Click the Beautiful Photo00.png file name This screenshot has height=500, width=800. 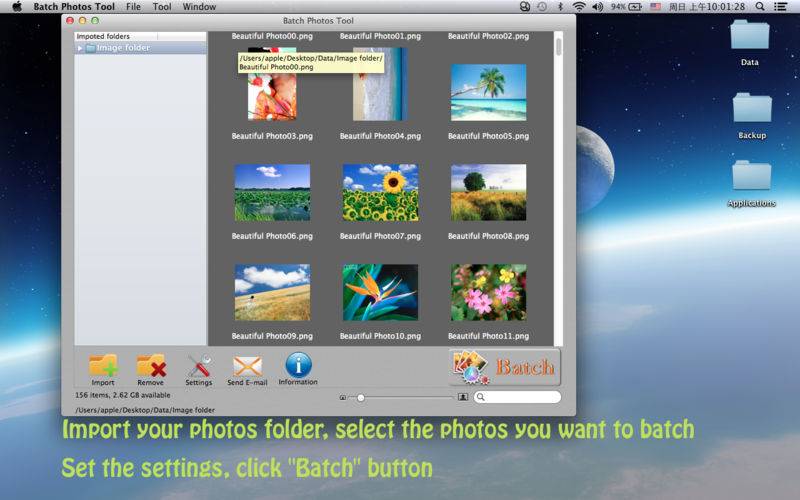(272, 36)
